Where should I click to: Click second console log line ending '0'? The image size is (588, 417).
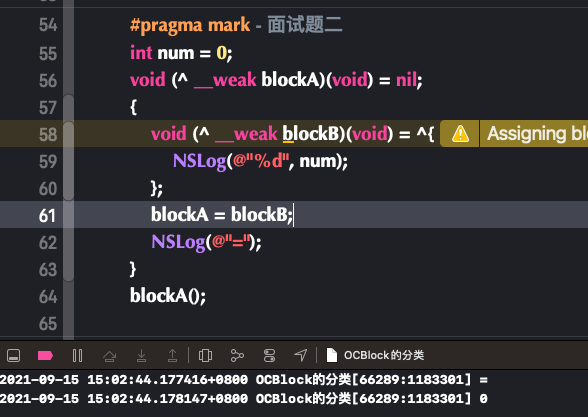tap(244, 399)
